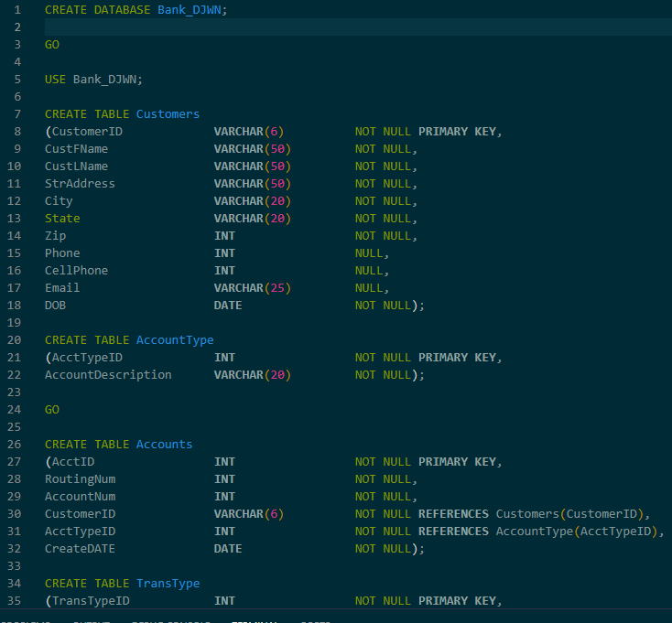
Task: Click AccountType(AcctTypeID) reference on line 31
Action: [x=577, y=532]
